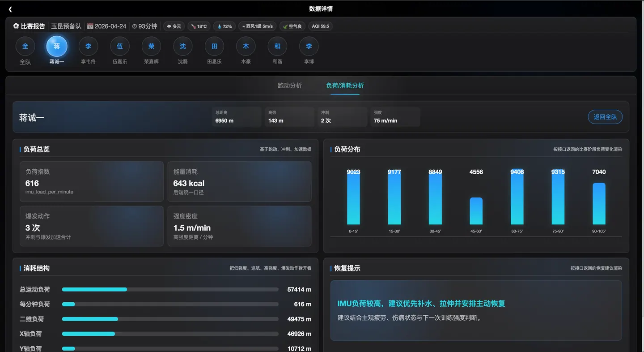The height and width of the screenshot is (352, 644).
Task: Click the 数据详情 page title
Action: (x=321, y=9)
